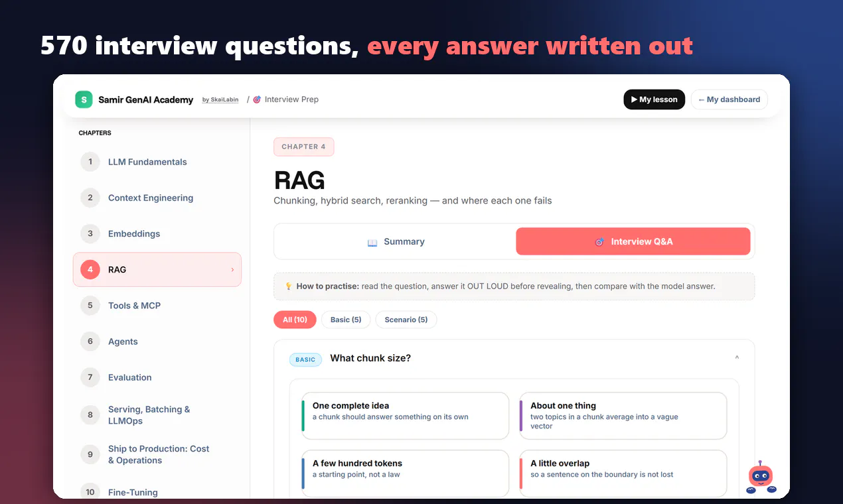Open the Agents chapter
This screenshot has width=843, height=504.
tap(157, 342)
